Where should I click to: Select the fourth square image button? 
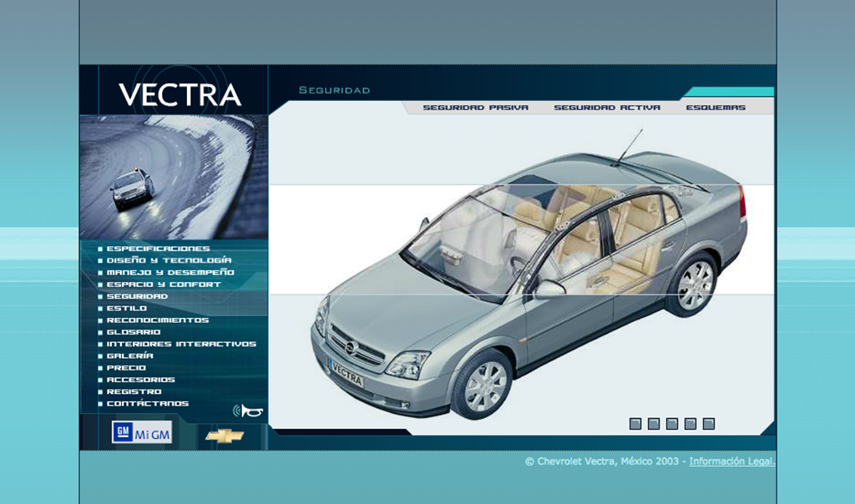691,424
